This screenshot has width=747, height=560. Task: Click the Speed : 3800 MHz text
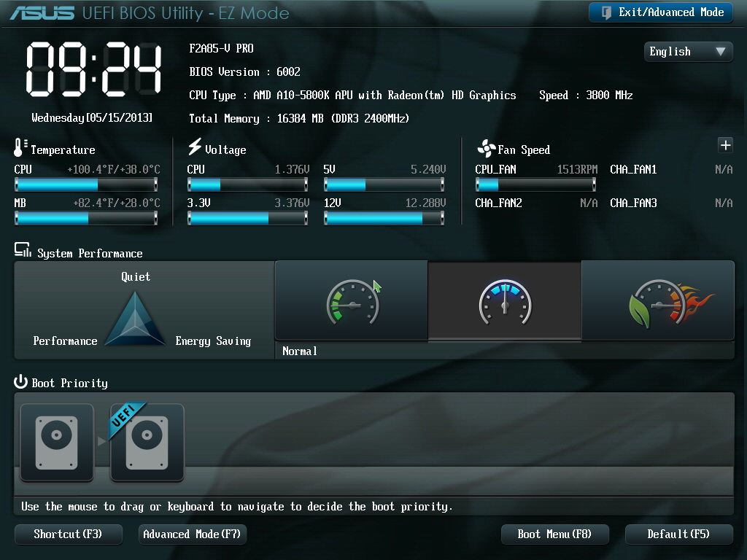pos(586,96)
